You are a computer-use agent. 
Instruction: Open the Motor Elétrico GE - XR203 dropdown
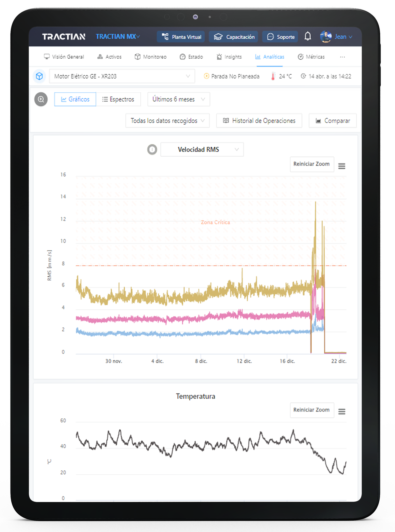click(122, 76)
